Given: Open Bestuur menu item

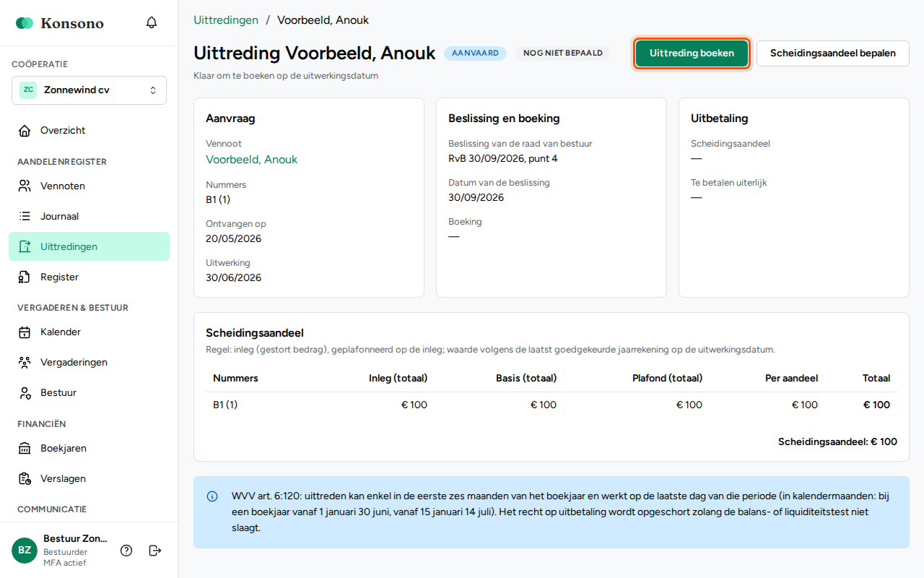Looking at the screenshot, I should 89,393.
